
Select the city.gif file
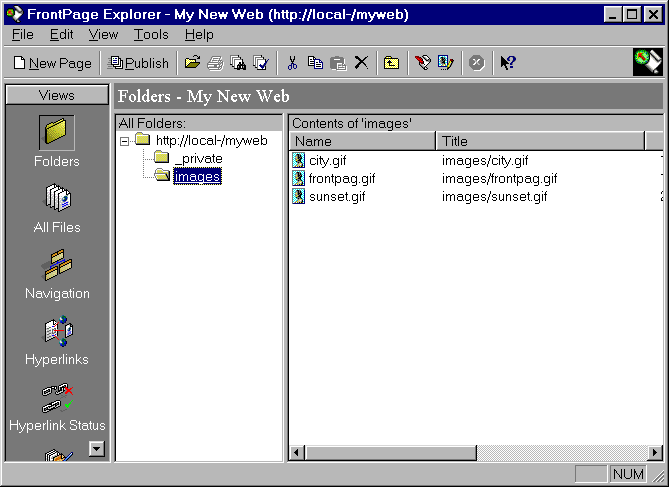328,160
